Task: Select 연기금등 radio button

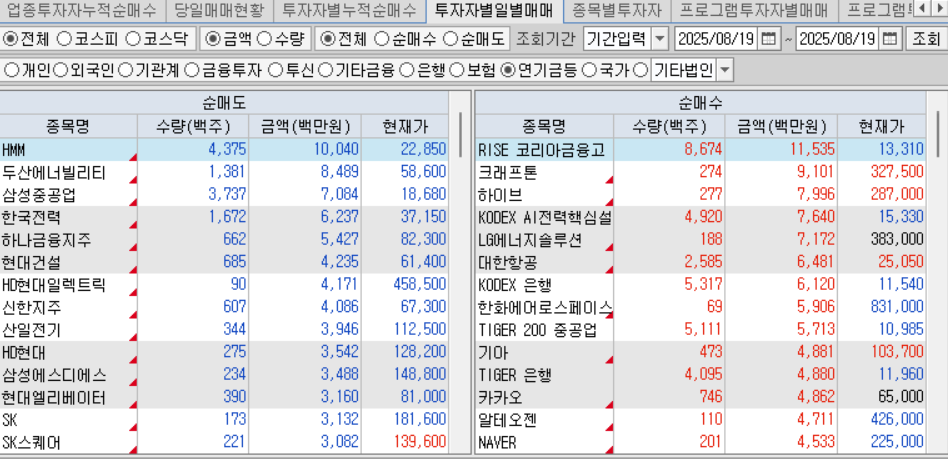Action: [x=508, y=71]
